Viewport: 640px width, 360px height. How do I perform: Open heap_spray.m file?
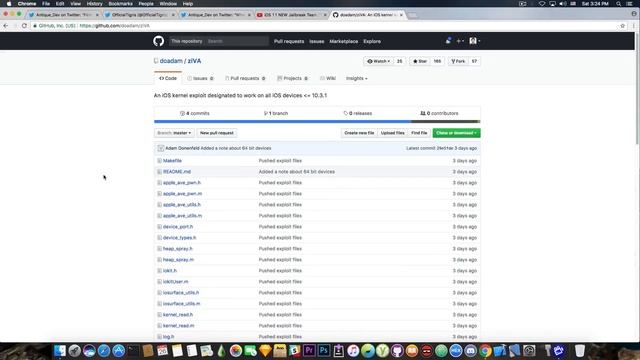178,260
